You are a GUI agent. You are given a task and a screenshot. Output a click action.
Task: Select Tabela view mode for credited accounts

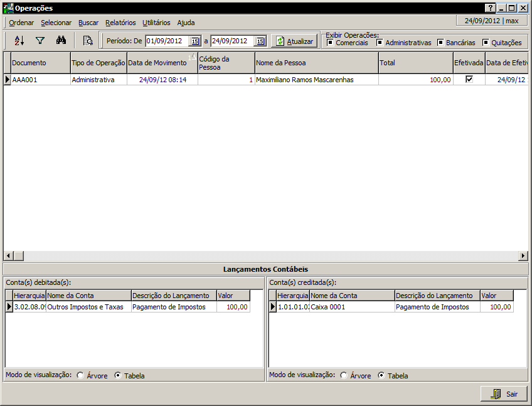click(381, 376)
